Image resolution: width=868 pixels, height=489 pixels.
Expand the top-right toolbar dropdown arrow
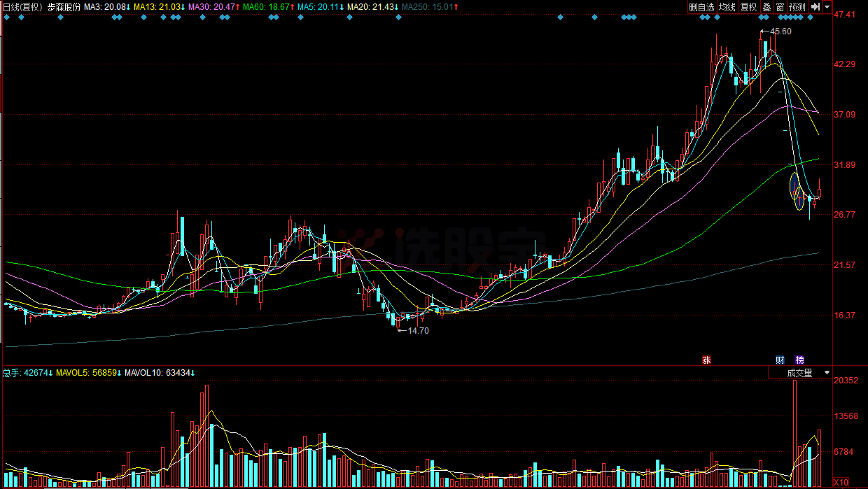click(x=827, y=7)
